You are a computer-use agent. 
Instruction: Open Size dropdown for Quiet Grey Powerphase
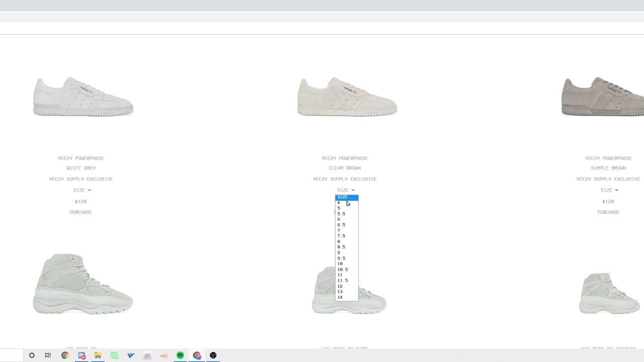[82, 190]
